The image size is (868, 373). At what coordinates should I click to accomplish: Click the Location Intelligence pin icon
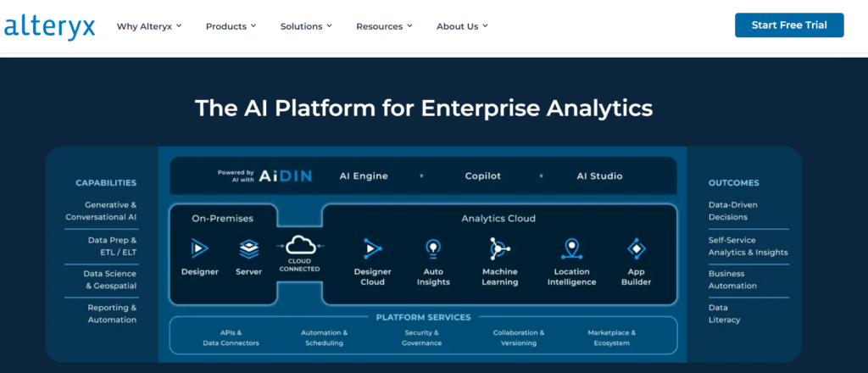coord(571,248)
